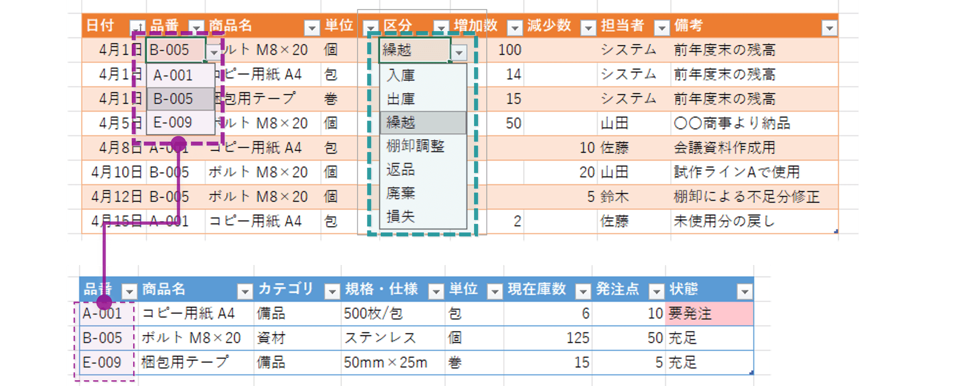Click the 要発注 status cell
980x386 pixels.
pos(709,314)
